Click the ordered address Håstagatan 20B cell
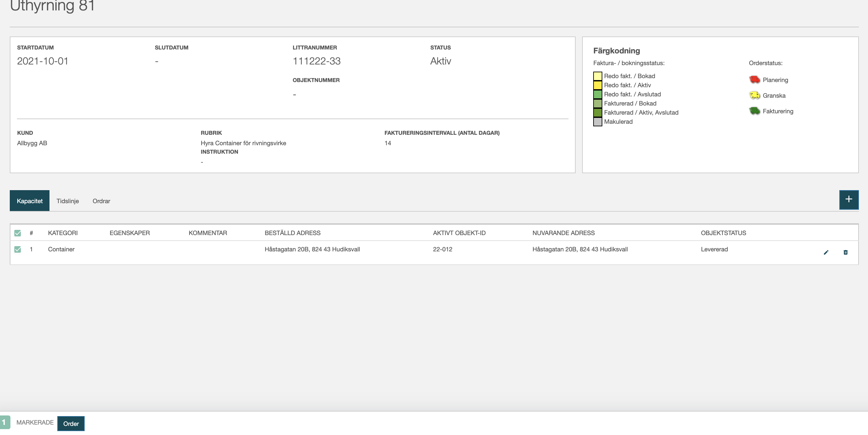 [x=312, y=249]
